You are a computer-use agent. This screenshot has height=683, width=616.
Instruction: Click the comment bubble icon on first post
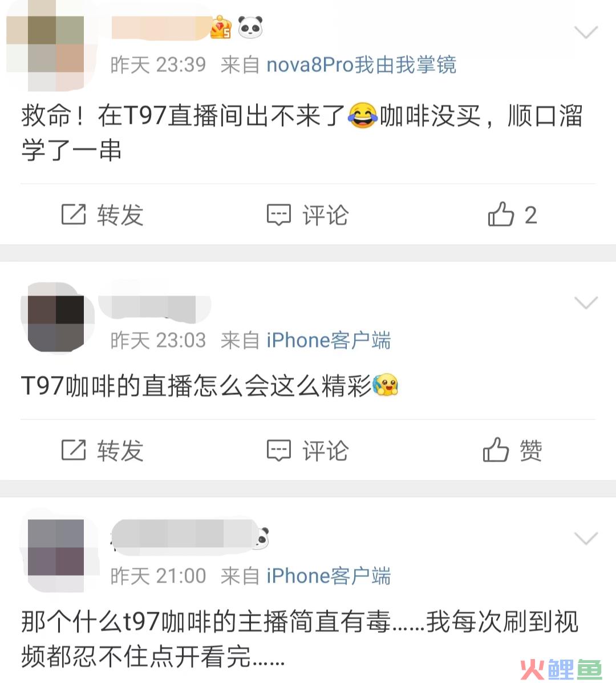point(278,215)
